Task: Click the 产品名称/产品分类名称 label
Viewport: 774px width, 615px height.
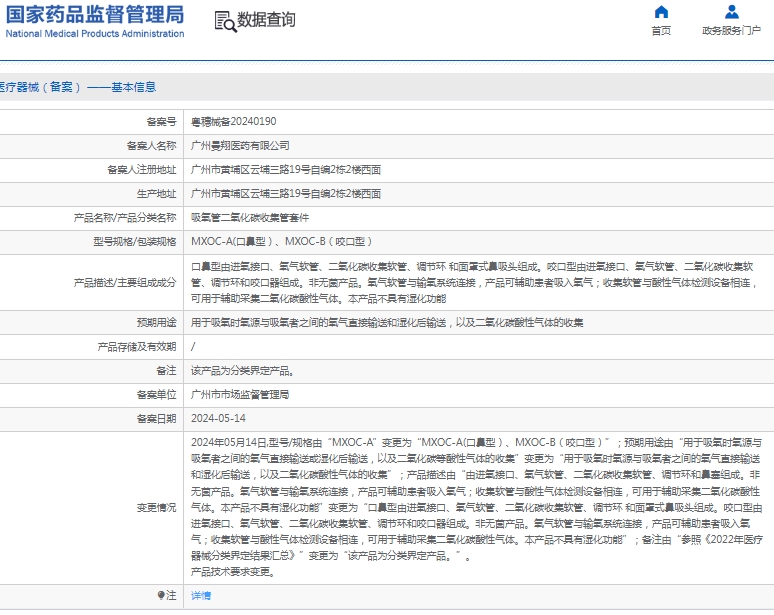Action: [x=125, y=218]
